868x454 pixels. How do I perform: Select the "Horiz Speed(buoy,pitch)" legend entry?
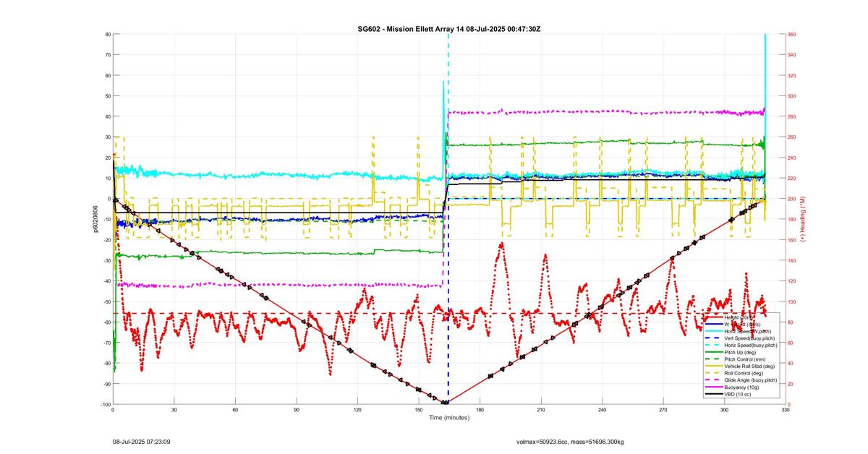click(x=739, y=346)
